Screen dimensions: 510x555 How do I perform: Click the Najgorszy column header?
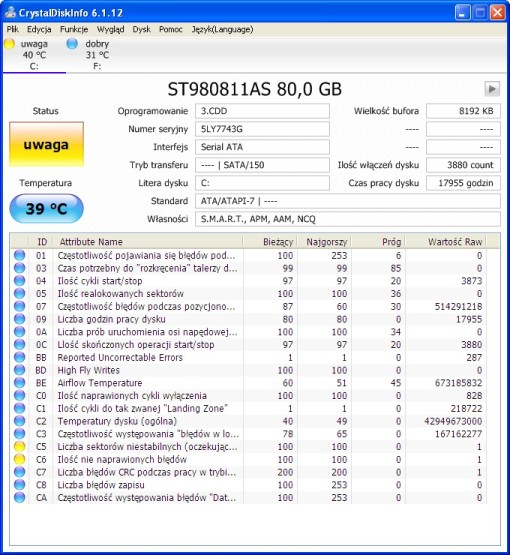[324, 242]
